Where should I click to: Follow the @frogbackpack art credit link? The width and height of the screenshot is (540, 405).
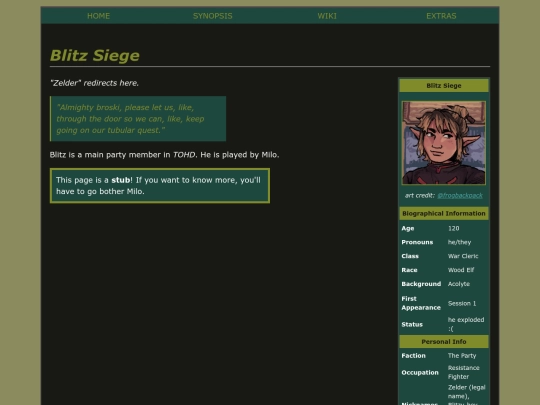[460, 196]
